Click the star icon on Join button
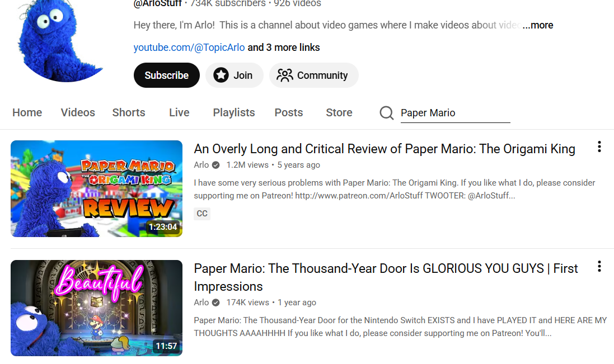The width and height of the screenshot is (614, 364). (221, 75)
